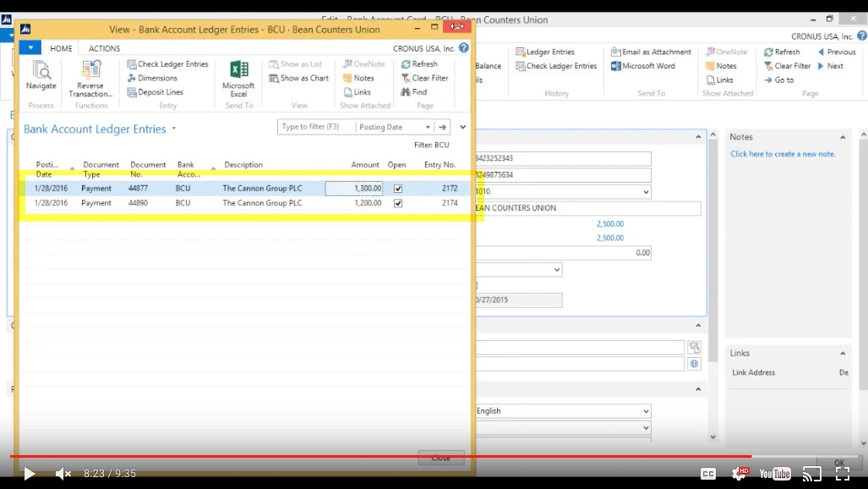Cast the video to a device

tap(812, 474)
